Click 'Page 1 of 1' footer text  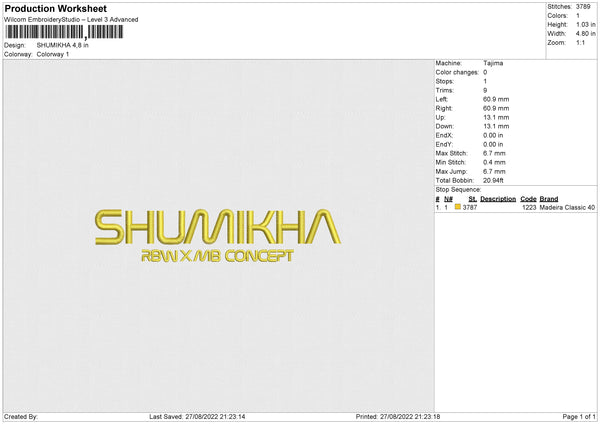coord(579,416)
